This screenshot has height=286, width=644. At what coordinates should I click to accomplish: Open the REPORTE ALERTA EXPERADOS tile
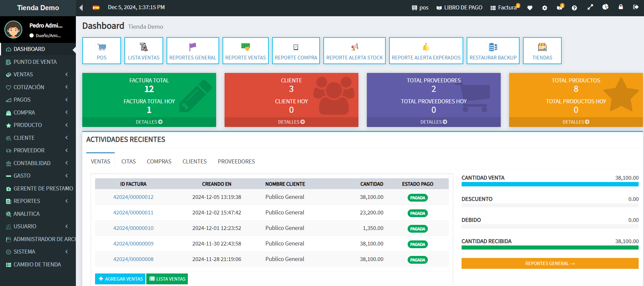tap(426, 51)
